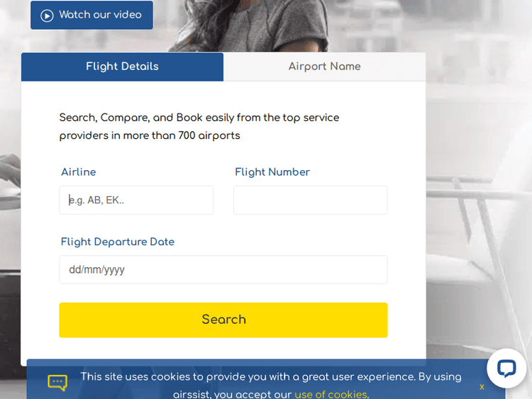Click the 'Search, Compare, and Book' sentence
532x399 pixels.
199,118
